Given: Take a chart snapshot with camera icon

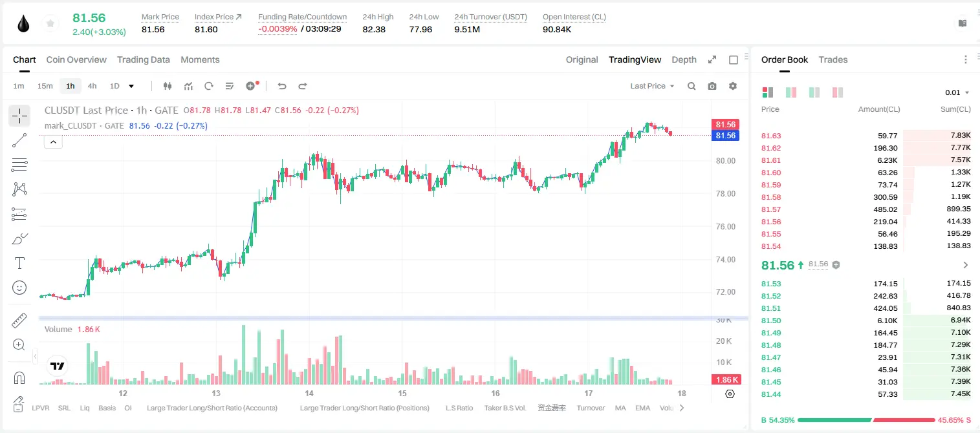Looking at the screenshot, I should [x=712, y=86].
